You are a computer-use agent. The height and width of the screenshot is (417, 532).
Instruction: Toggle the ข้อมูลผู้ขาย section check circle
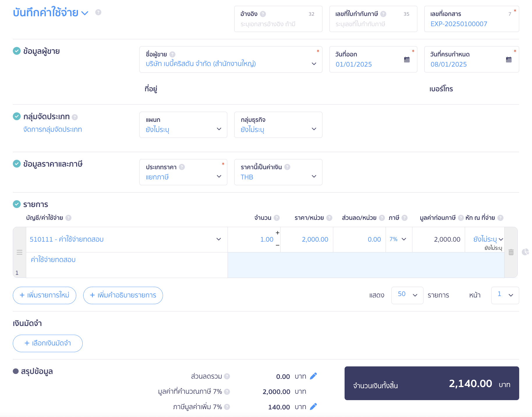click(17, 51)
